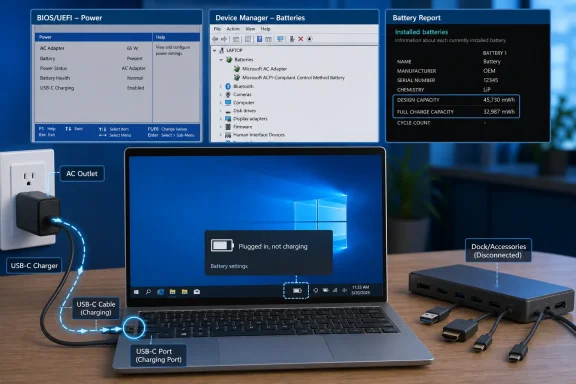Image resolution: width=576 pixels, height=384 pixels.
Task: Click the Present value for Battery
Action: [x=134, y=58]
